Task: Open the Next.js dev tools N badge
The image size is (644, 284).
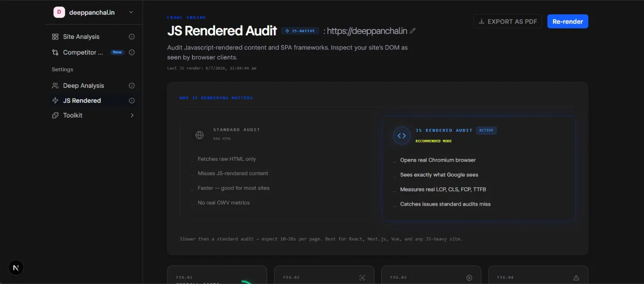Action: pos(16,268)
